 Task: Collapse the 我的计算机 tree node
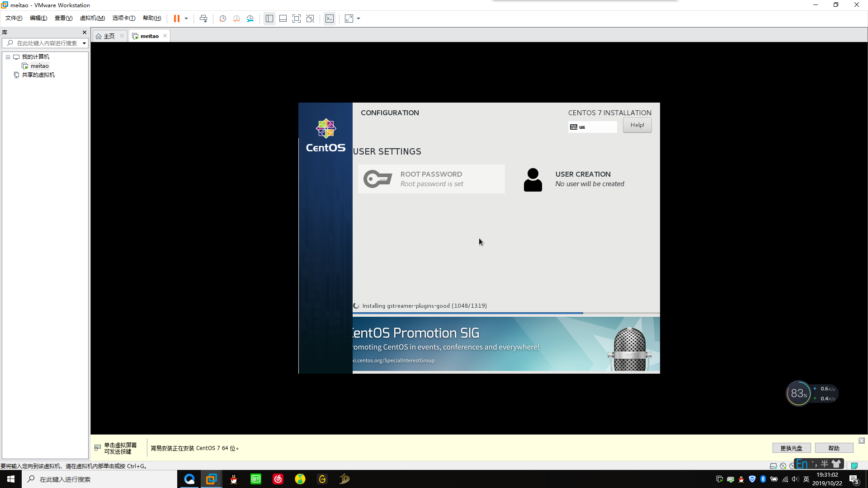pyautogui.click(x=8, y=57)
